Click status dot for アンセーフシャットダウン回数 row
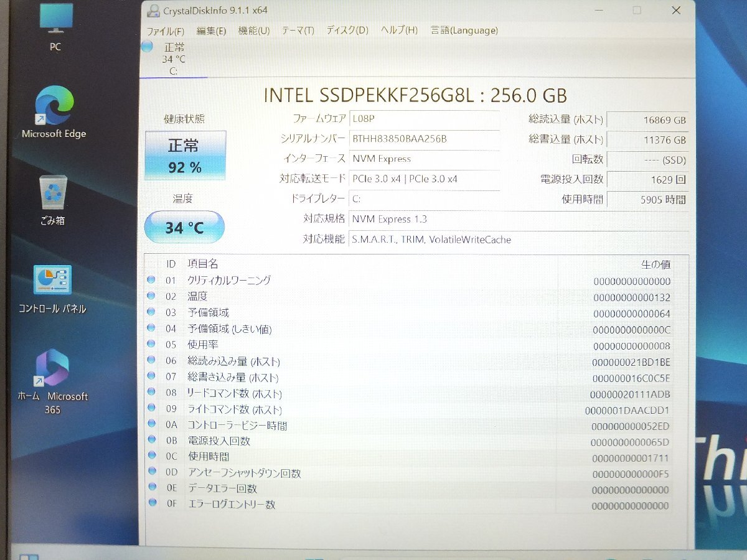747x560 pixels. coord(151,472)
